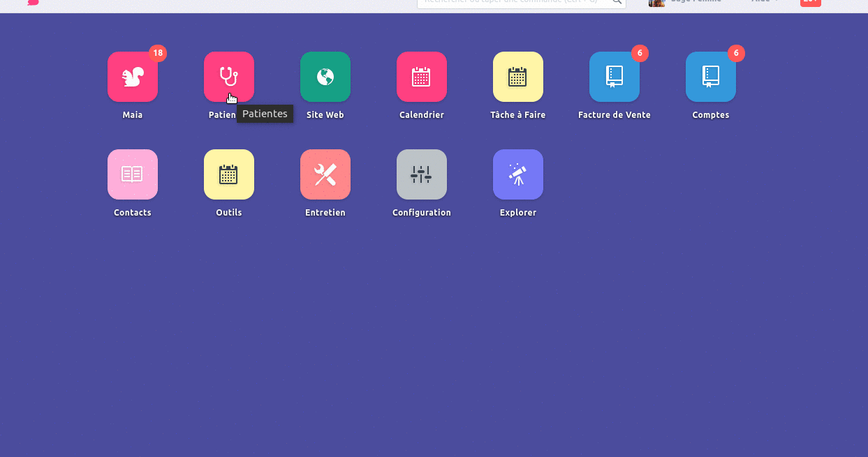Open the Maia squirrel app
This screenshot has height=457, width=868.
pos(133,77)
